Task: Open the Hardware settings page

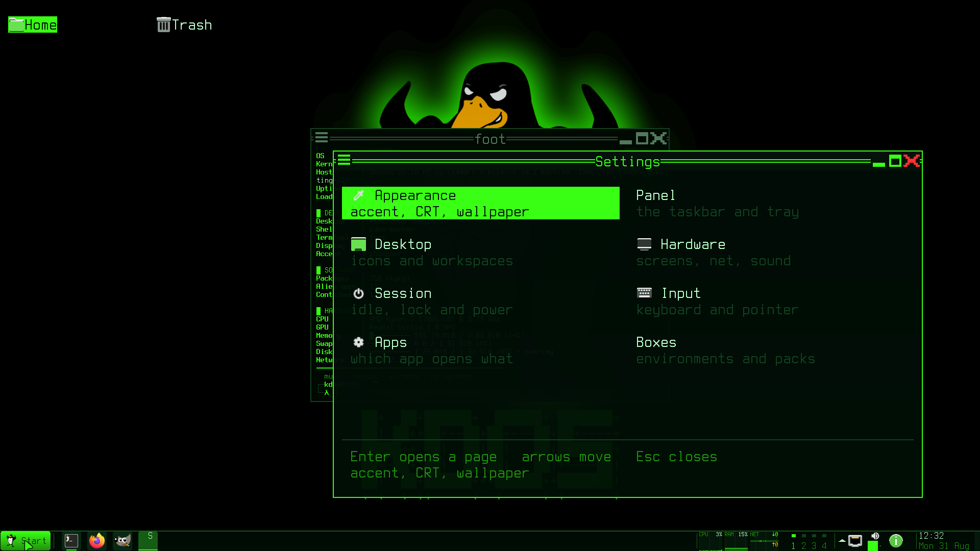Action: pyautogui.click(x=766, y=252)
